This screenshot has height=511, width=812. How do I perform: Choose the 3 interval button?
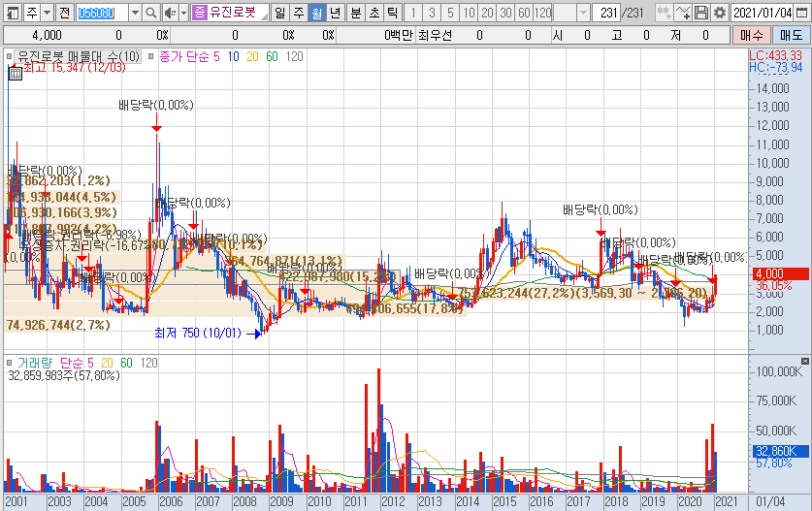(x=432, y=13)
